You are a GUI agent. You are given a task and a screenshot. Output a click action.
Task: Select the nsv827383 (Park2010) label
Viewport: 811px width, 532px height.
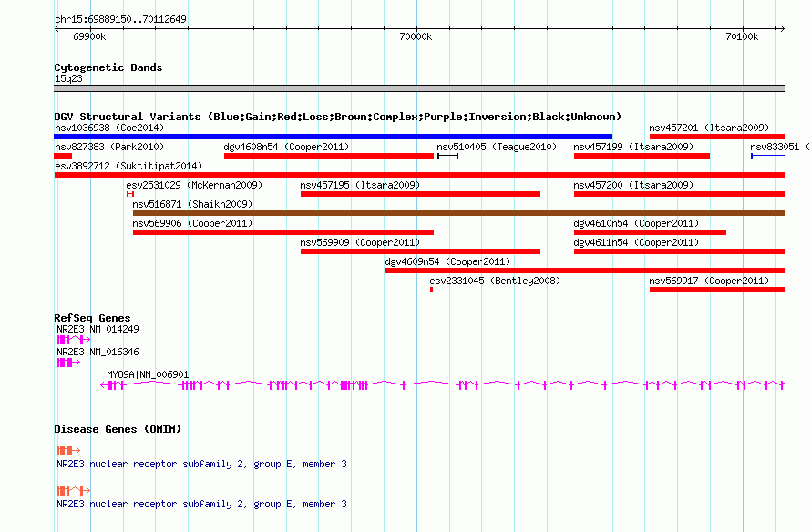click(109, 147)
